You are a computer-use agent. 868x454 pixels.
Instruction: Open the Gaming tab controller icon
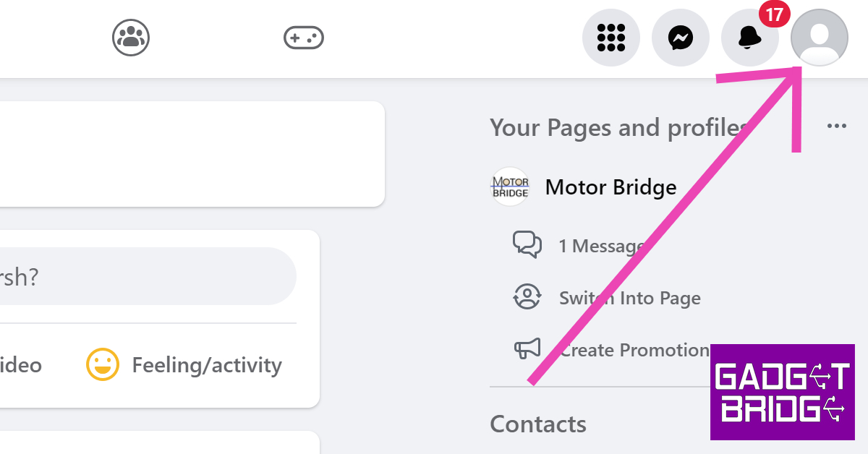[x=304, y=38]
